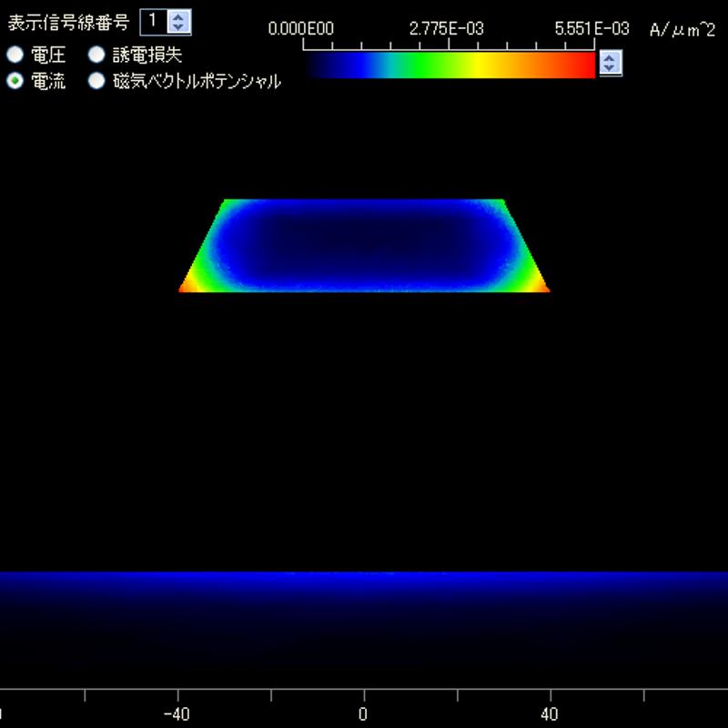Decrease the signal line number (表示信号線番号) with the down arrow
728x728 pixels.
tap(179, 27)
